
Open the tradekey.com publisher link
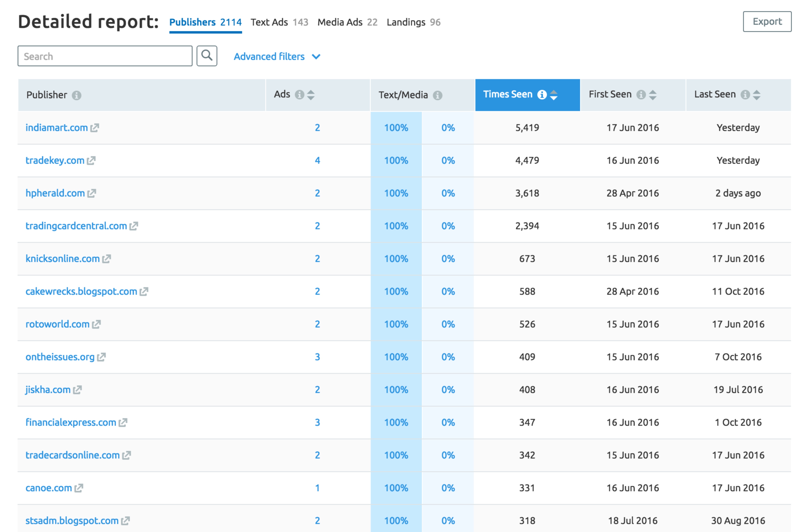click(55, 160)
